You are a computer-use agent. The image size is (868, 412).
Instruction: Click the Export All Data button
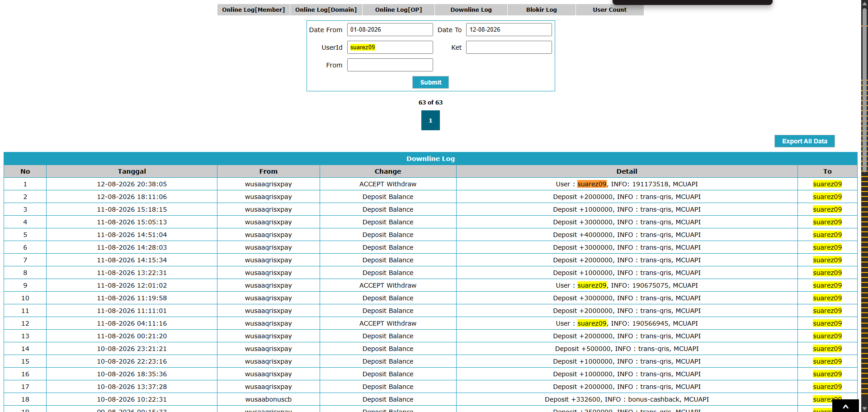click(805, 141)
